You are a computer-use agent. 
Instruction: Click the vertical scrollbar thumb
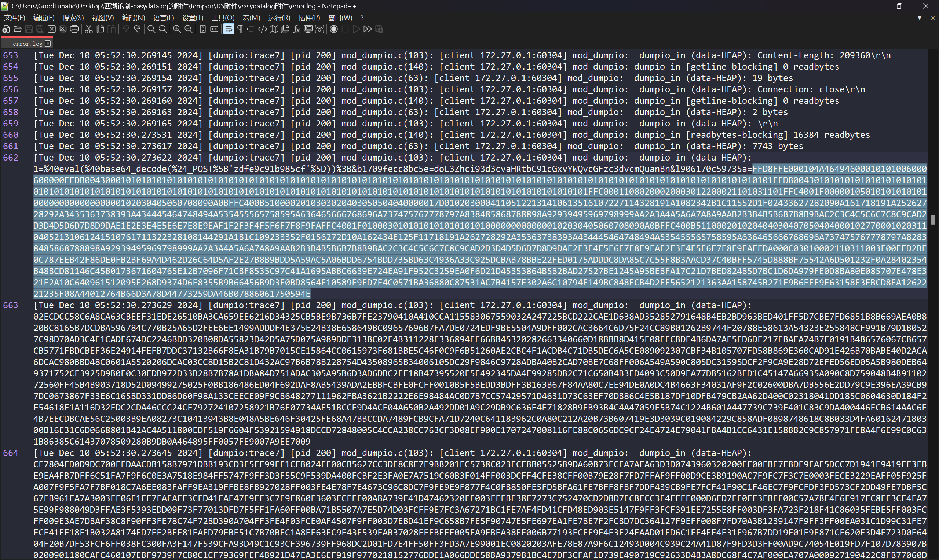pyautogui.click(x=933, y=220)
